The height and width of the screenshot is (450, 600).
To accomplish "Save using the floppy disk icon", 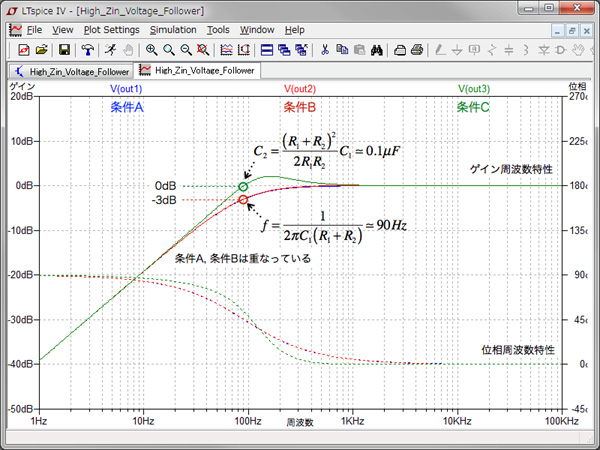I will [x=64, y=49].
